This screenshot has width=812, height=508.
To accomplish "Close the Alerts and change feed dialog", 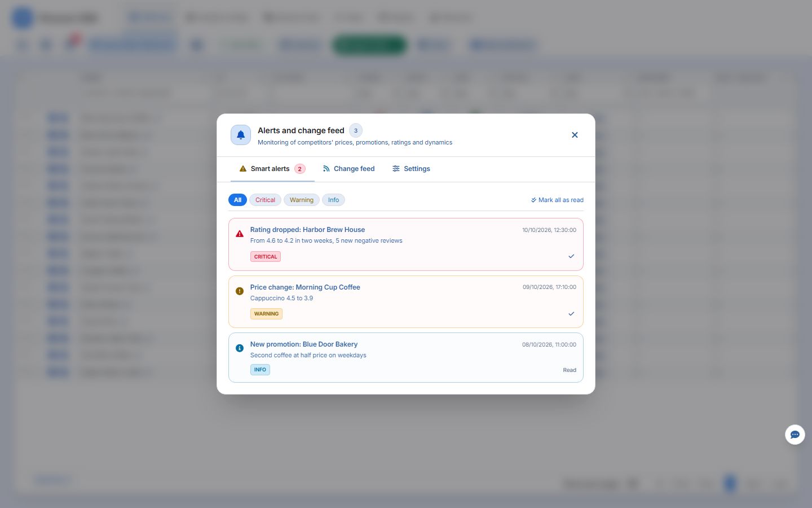I will click(x=575, y=135).
